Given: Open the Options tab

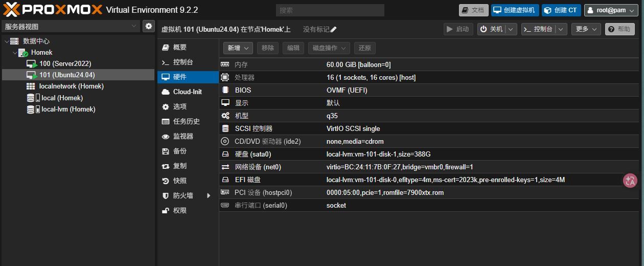Looking at the screenshot, I should pos(188,107).
